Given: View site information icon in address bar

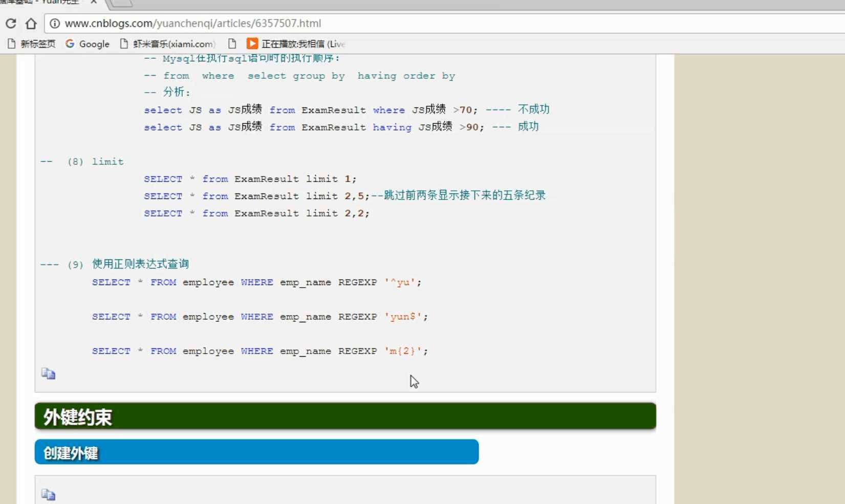Looking at the screenshot, I should point(55,24).
